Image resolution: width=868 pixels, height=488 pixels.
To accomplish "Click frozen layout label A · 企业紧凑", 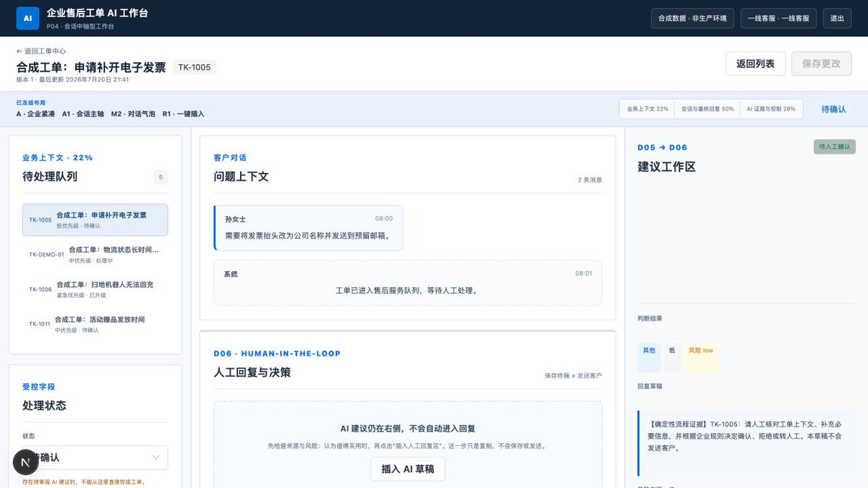I will click(35, 114).
